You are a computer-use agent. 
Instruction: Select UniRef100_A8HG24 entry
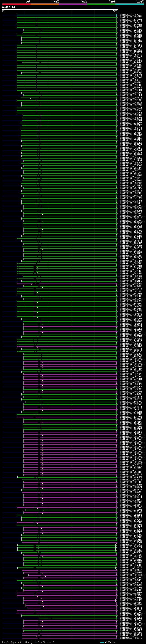coord(131,326)
